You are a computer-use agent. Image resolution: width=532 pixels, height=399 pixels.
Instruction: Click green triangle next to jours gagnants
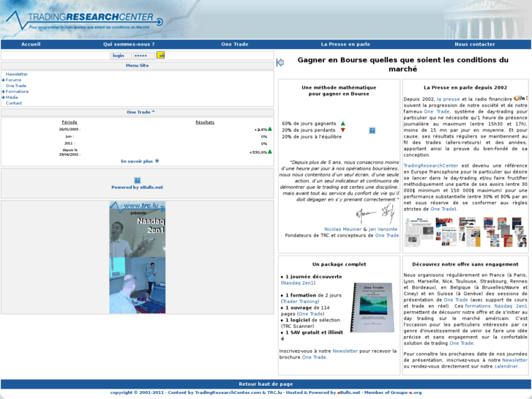click(x=342, y=124)
